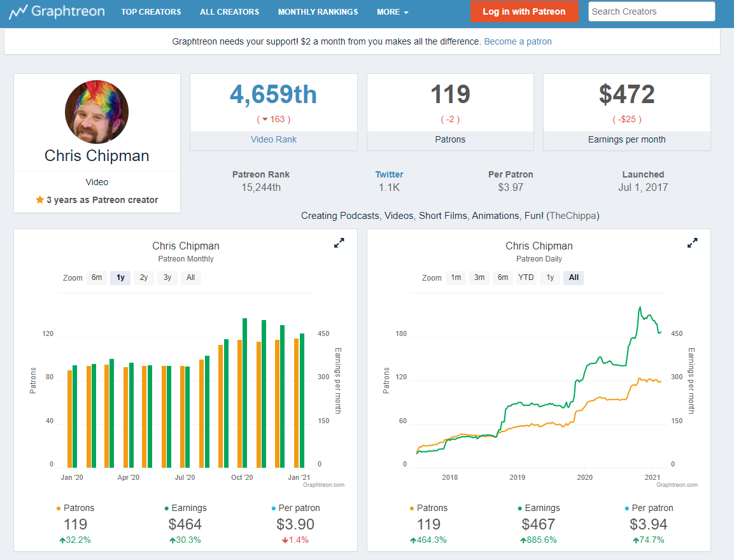
Task: Click the Graphtreon logo icon
Action: (18, 12)
